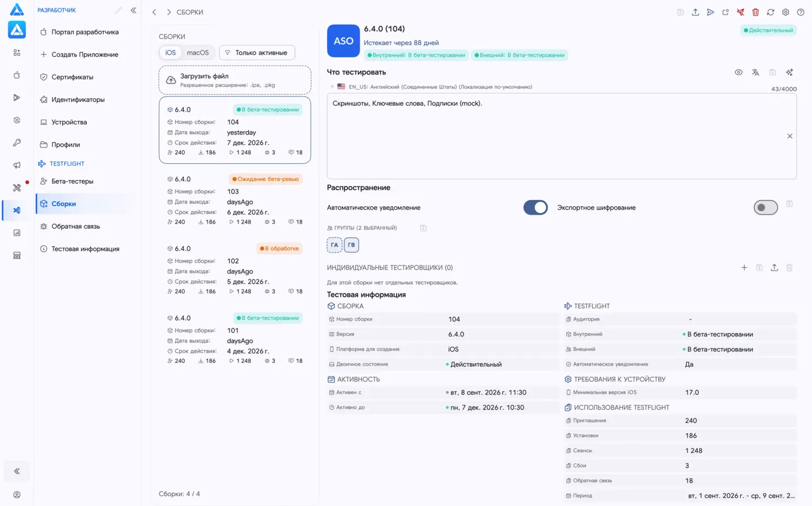Click the Минимальная версия iOS value 17.0

click(692, 392)
